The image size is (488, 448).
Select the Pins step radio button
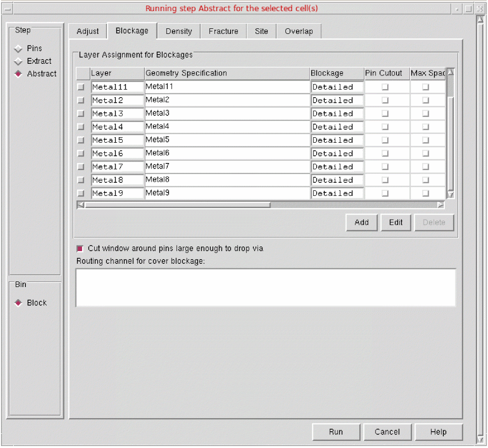point(19,49)
